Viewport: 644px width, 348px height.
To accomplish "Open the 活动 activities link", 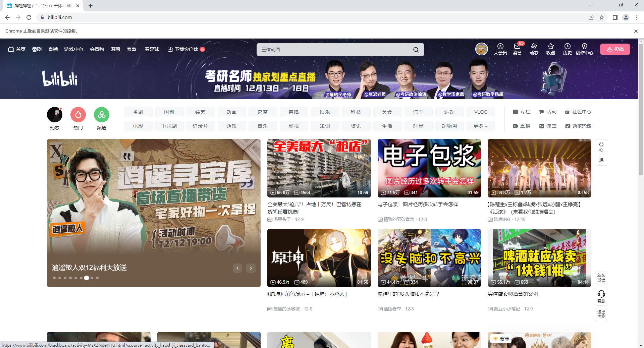I will coord(548,112).
